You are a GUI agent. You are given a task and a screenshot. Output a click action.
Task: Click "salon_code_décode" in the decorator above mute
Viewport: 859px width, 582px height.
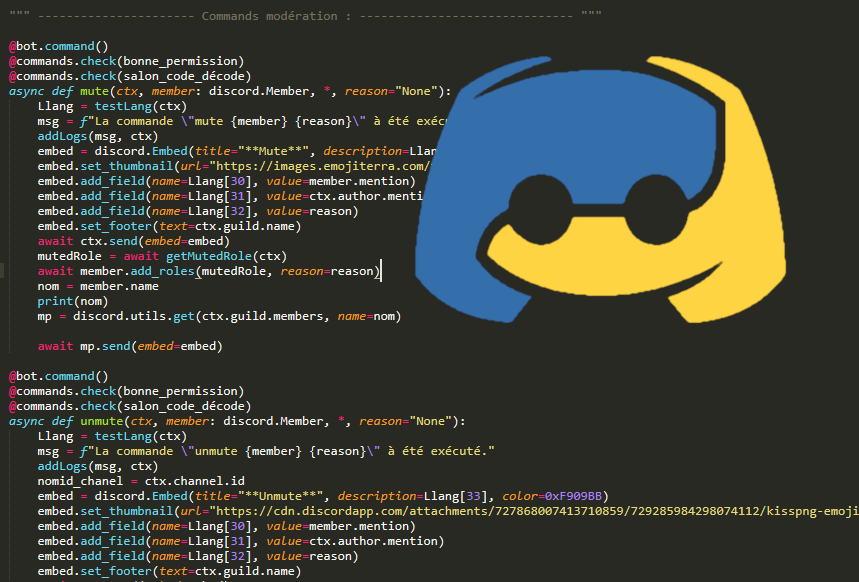click(x=184, y=76)
